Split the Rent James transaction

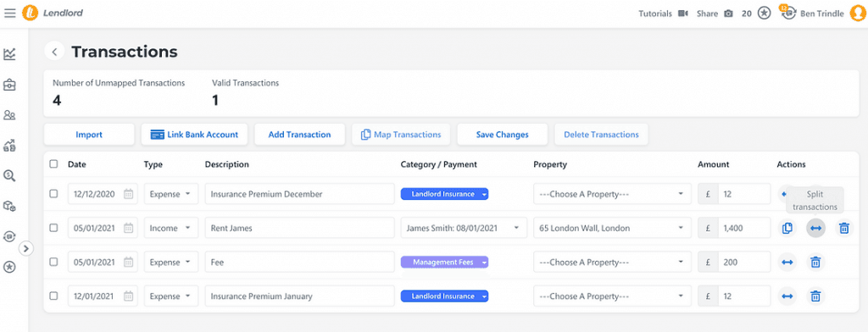(x=815, y=228)
